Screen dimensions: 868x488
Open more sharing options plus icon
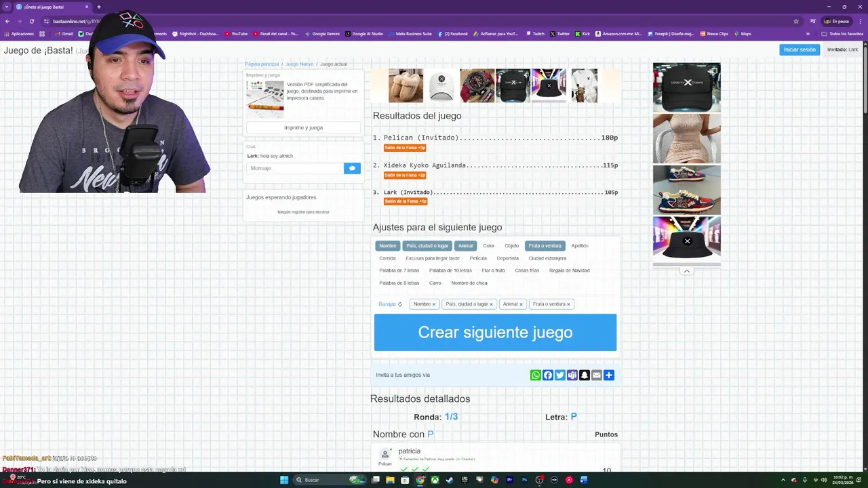608,375
